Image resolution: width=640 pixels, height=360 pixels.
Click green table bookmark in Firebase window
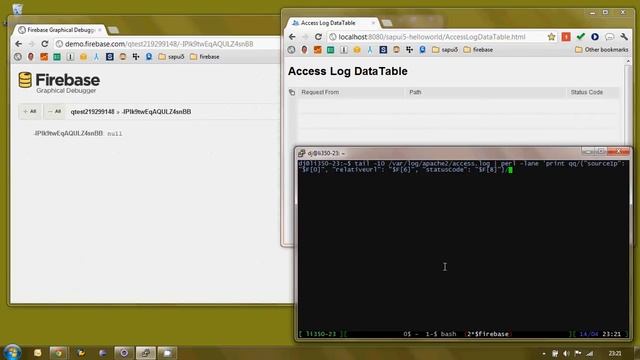57,57
